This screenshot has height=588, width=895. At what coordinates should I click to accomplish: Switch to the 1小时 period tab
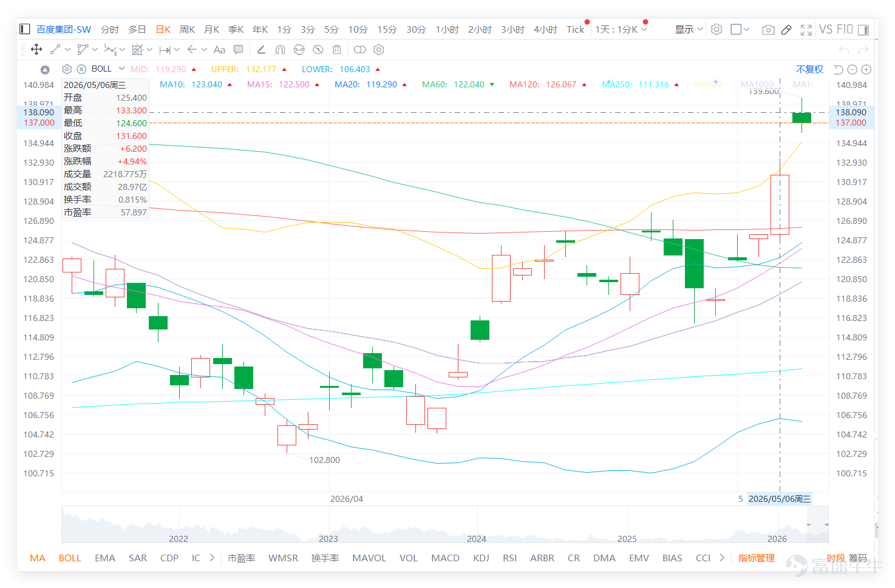pos(447,29)
